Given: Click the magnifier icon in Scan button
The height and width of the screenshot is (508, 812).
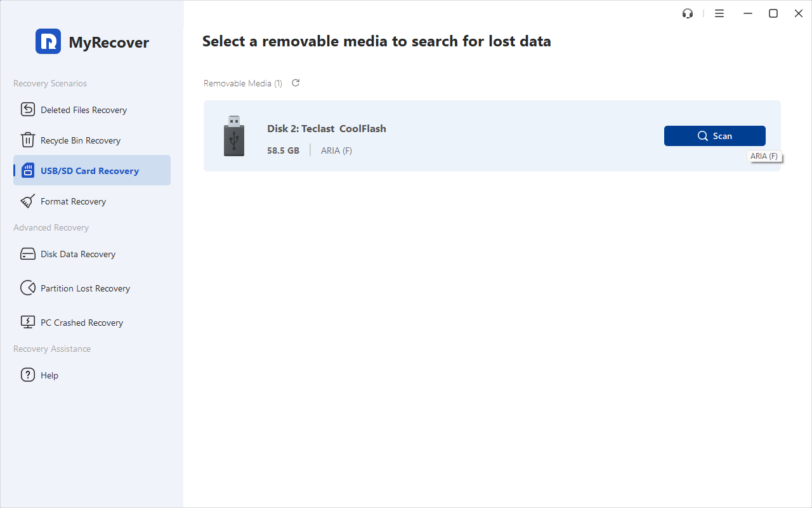Looking at the screenshot, I should point(703,136).
